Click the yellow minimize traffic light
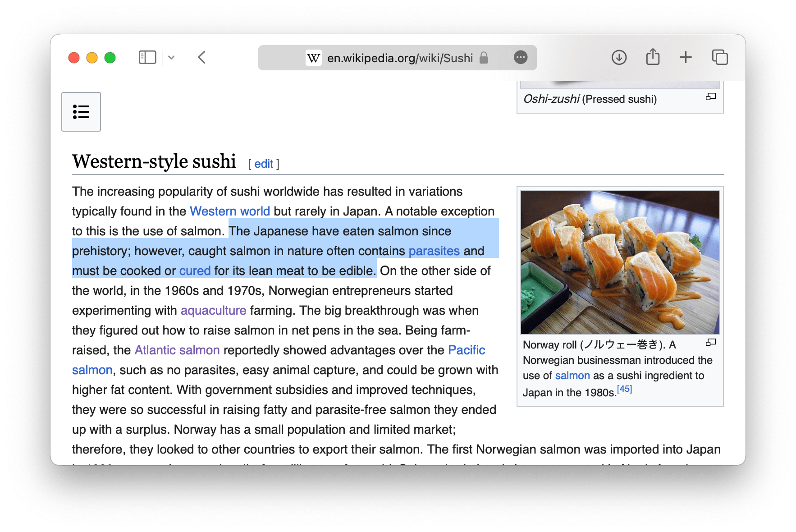This screenshot has height=532, width=796. point(91,57)
